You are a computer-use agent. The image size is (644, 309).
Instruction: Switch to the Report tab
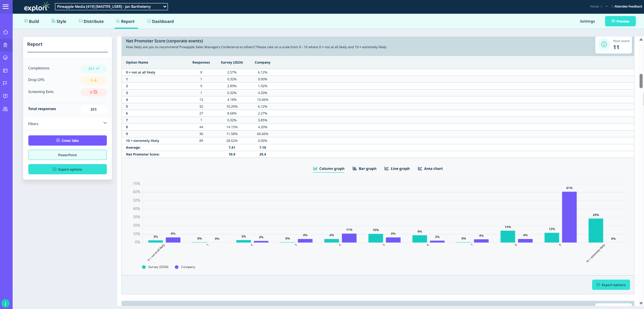[x=125, y=21]
